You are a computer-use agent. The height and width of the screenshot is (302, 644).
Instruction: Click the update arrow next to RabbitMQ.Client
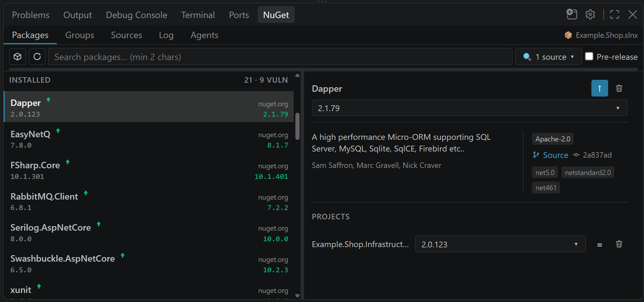[x=86, y=193]
